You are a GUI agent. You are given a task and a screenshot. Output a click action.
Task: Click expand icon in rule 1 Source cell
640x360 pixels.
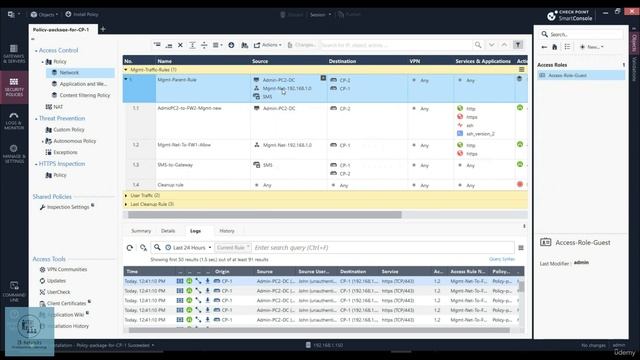[x=323, y=78]
